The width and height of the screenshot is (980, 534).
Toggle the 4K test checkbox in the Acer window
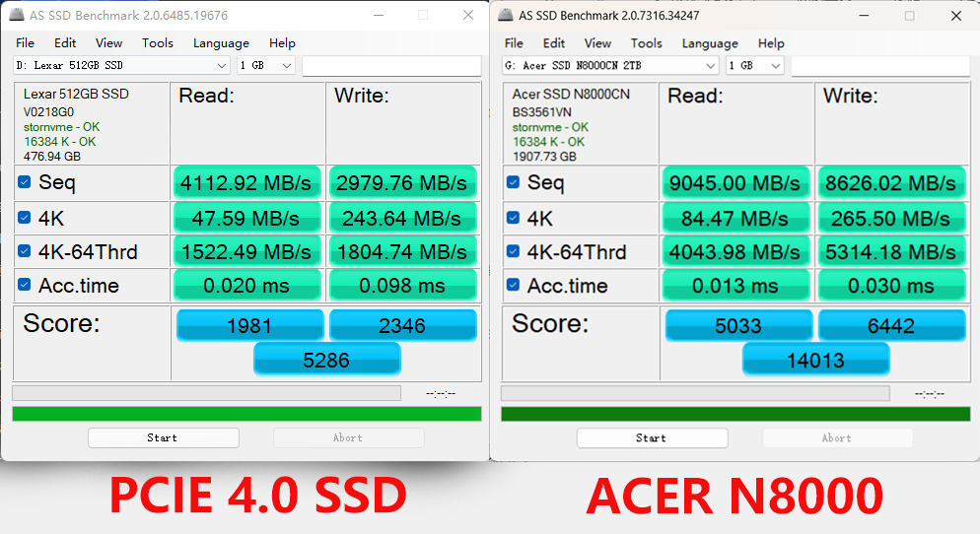[513, 217]
